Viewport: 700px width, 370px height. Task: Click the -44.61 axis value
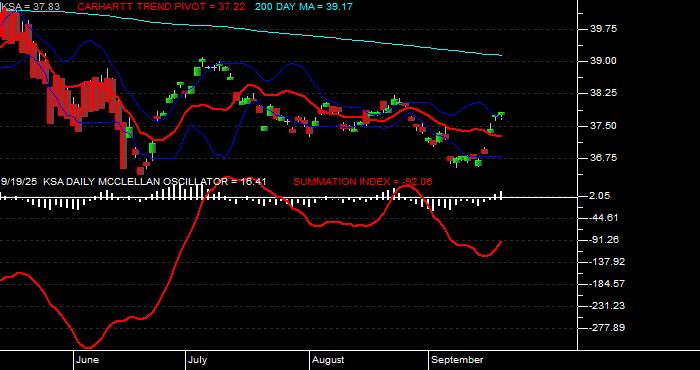point(603,218)
